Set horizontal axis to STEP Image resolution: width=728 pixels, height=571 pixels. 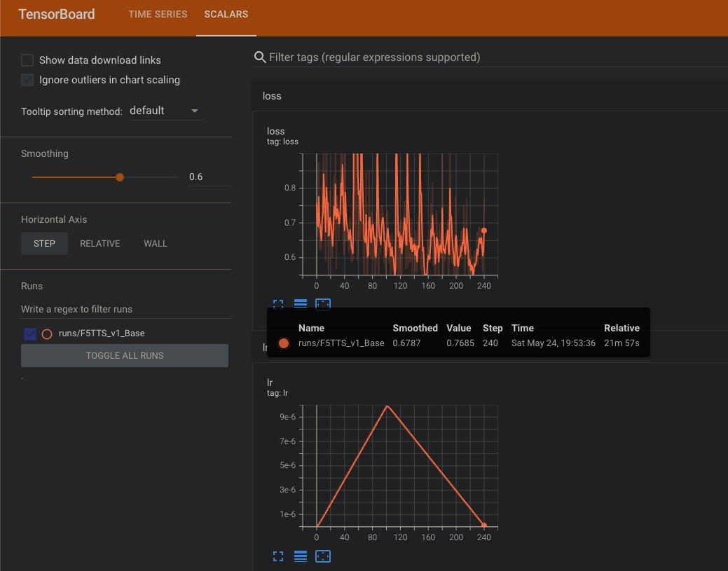click(x=44, y=244)
